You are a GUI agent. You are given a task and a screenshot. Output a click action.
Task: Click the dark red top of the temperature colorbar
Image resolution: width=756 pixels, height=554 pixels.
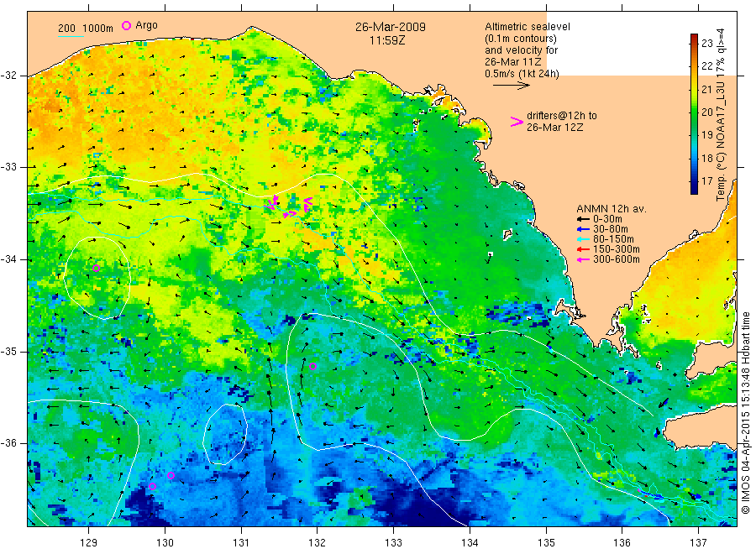coord(695,37)
